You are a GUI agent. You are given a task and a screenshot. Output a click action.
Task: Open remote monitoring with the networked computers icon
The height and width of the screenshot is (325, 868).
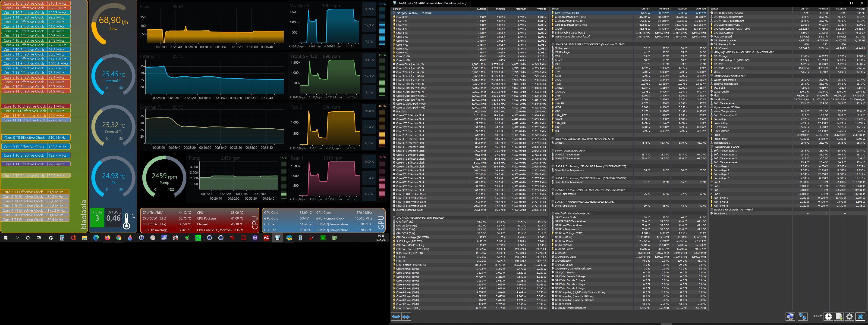point(803,317)
